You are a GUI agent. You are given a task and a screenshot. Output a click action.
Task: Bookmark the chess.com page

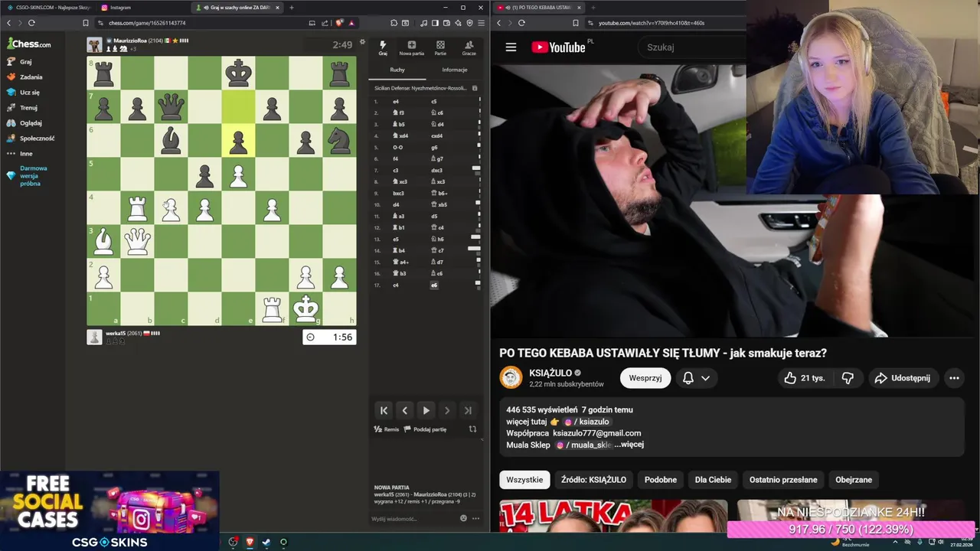tap(86, 23)
